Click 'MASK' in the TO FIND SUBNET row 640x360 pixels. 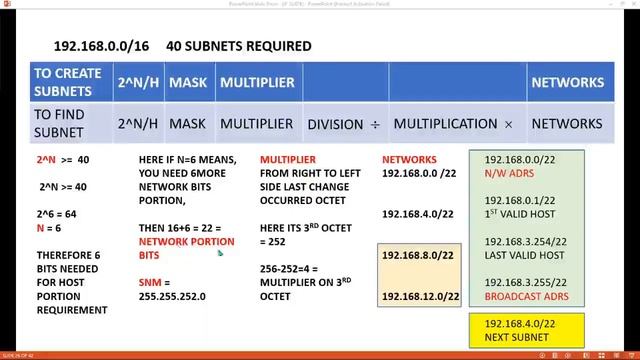187,124
